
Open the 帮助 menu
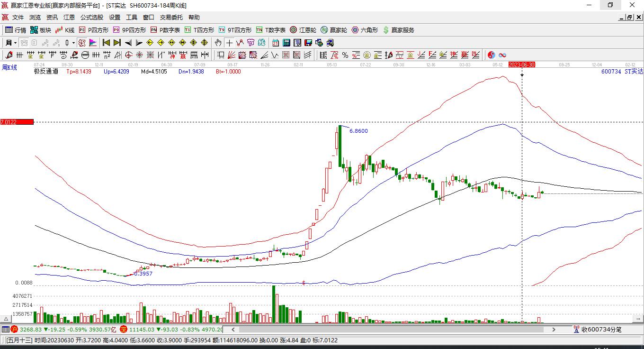pyautogui.click(x=194, y=18)
